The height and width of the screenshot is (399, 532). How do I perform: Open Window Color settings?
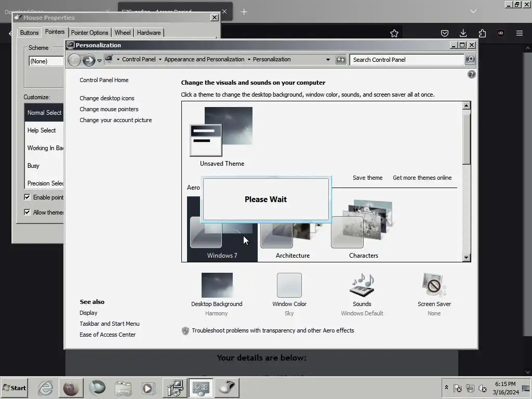pos(289,294)
